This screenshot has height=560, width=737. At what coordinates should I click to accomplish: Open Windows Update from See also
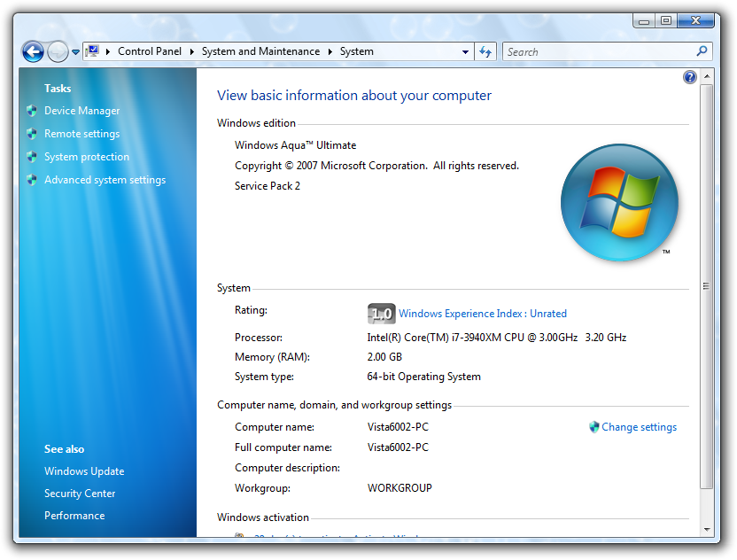tap(84, 471)
